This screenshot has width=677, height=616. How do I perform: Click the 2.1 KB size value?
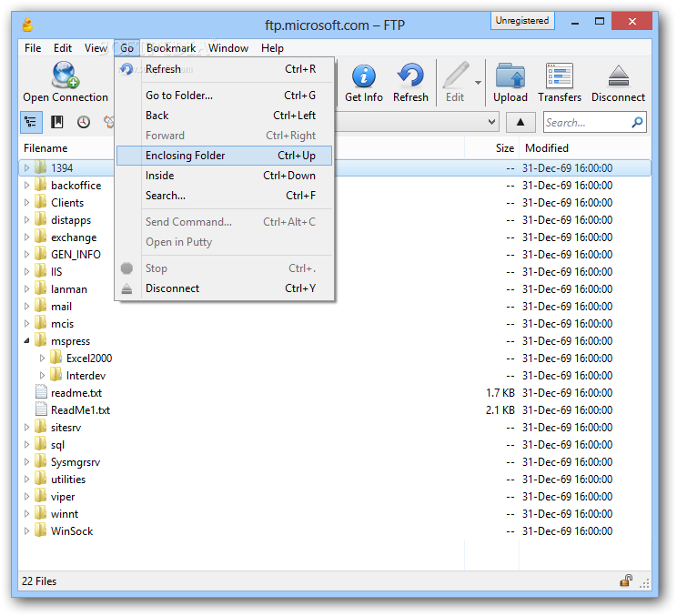click(500, 410)
